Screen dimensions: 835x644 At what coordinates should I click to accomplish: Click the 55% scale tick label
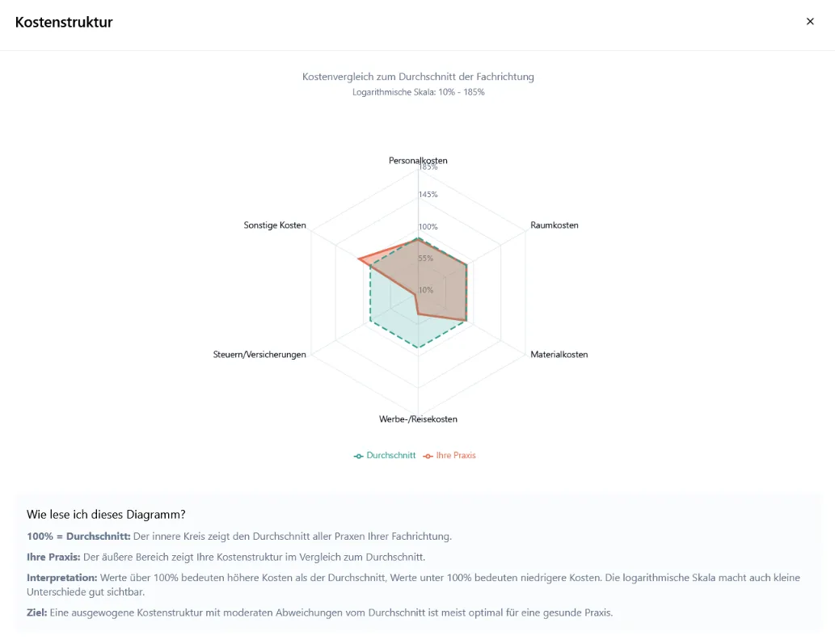[426, 259]
